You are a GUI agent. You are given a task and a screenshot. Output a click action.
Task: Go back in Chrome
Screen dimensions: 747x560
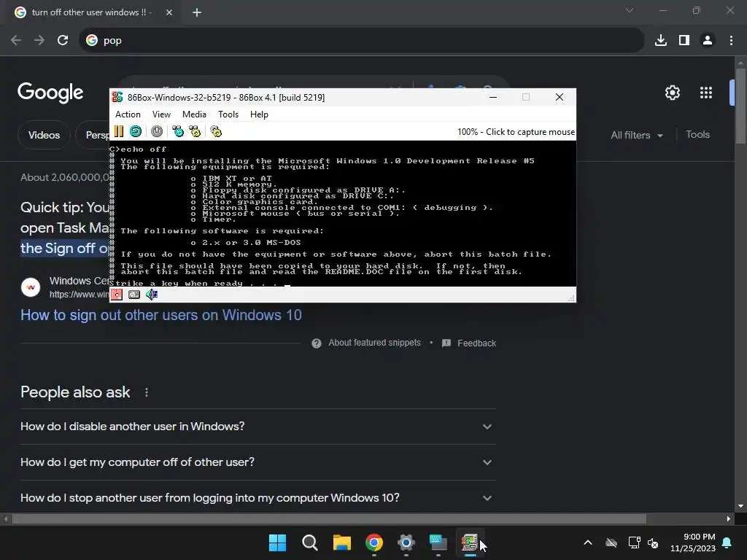[16, 41]
